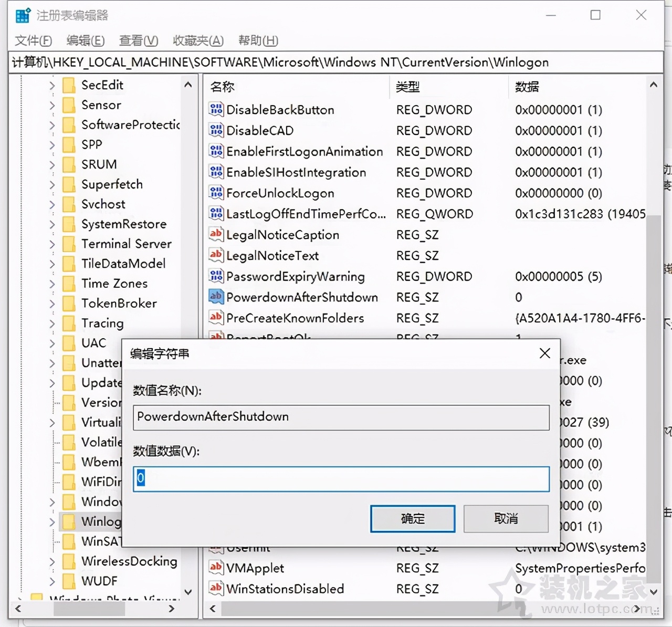Click the PasswordExpiryWarning value icon

pos(216,276)
